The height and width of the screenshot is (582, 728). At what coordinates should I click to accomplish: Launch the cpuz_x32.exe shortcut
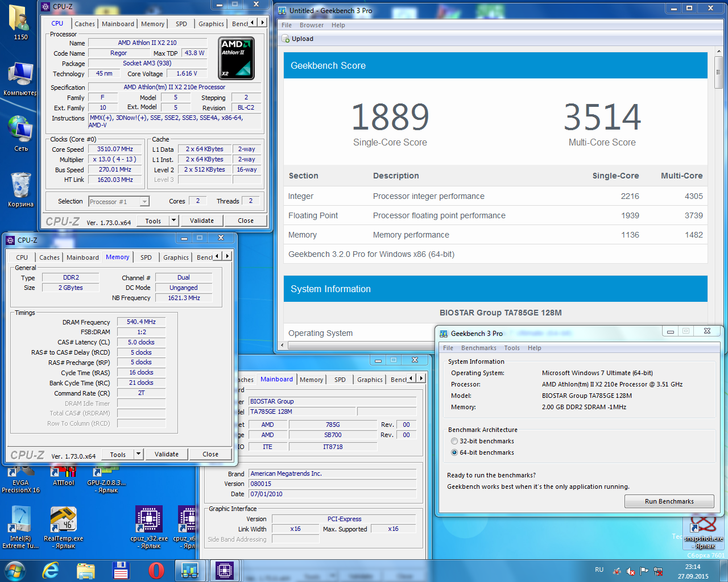click(x=149, y=528)
